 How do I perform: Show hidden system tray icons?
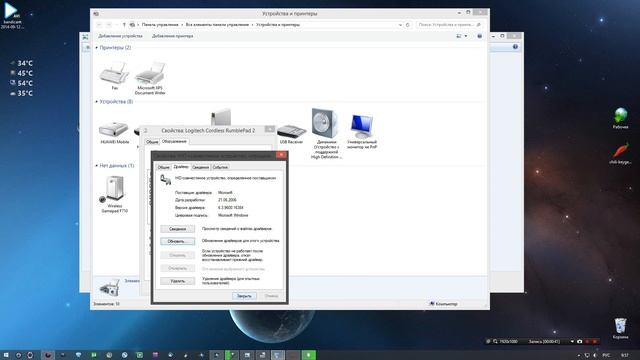579,356
